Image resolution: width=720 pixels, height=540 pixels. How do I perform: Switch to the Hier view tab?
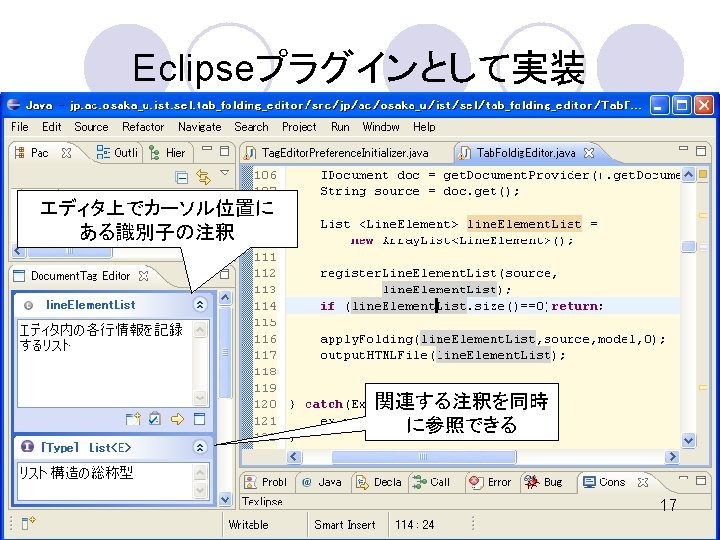[168, 153]
